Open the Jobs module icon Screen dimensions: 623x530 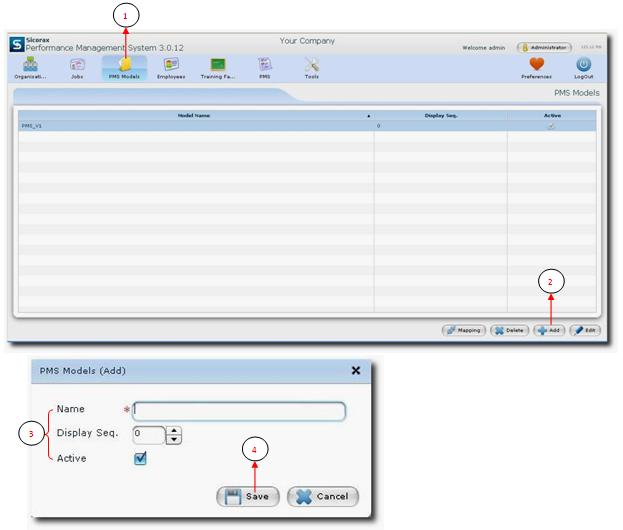point(77,66)
